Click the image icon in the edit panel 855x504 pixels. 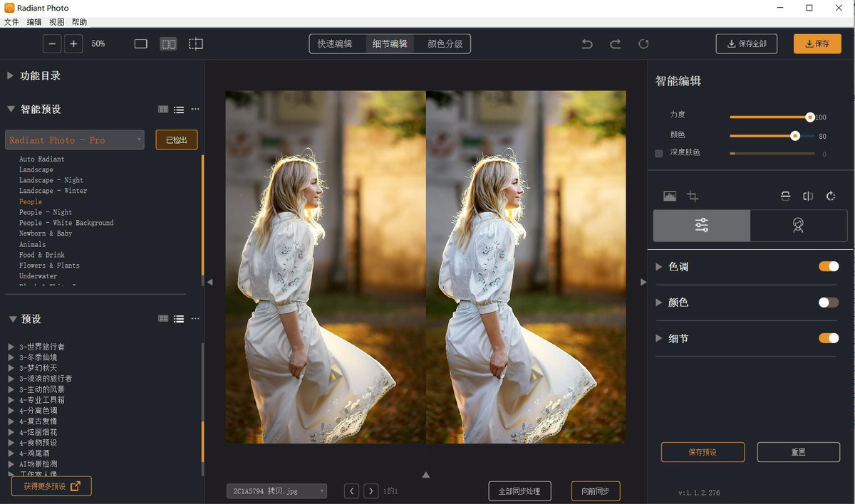point(670,196)
